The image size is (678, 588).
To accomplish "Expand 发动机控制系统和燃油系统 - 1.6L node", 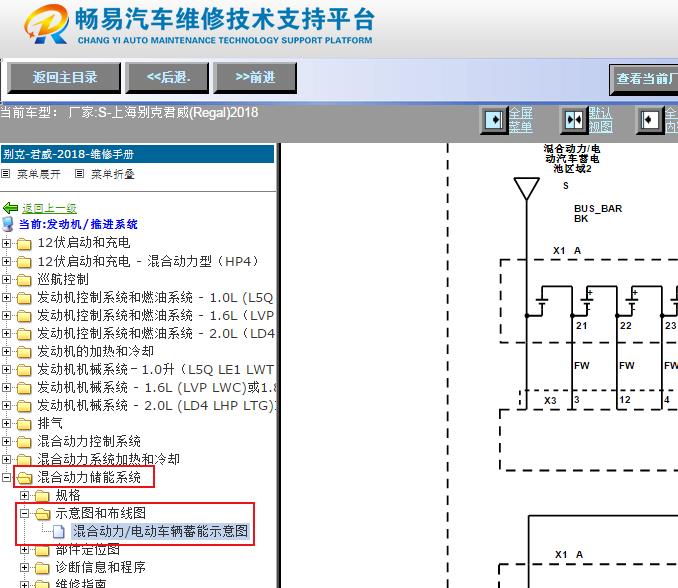I will coord(6,316).
